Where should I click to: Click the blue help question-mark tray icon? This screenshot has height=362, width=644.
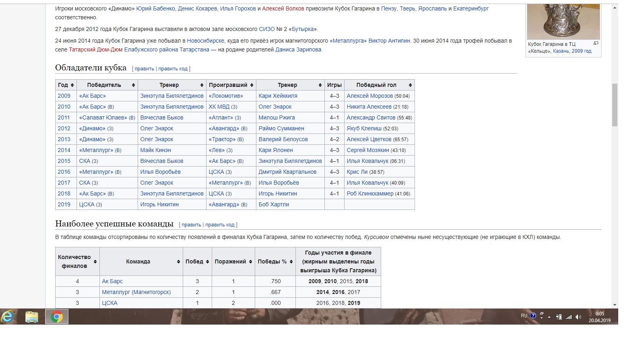(x=533, y=316)
